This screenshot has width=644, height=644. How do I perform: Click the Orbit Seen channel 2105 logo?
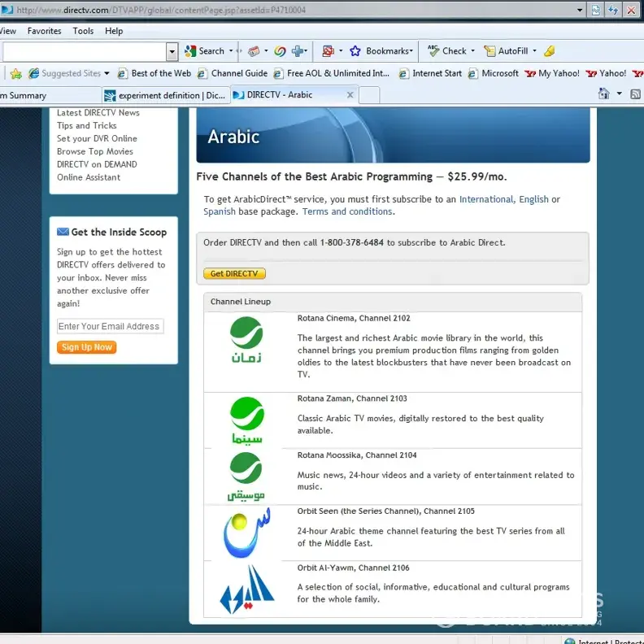pos(247,533)
